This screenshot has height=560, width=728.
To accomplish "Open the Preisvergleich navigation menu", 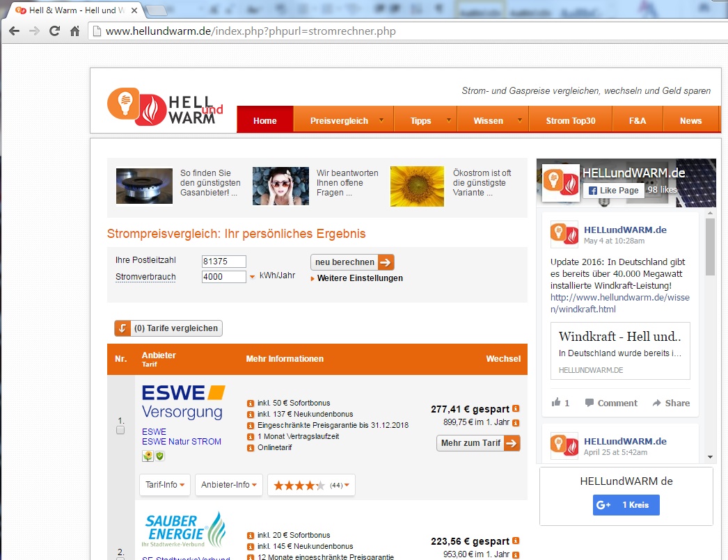I will pos(343,120).
